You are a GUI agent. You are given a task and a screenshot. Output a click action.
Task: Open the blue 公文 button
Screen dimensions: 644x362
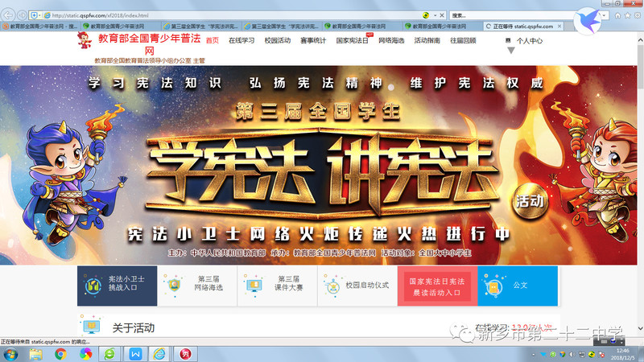coord(518,286)
